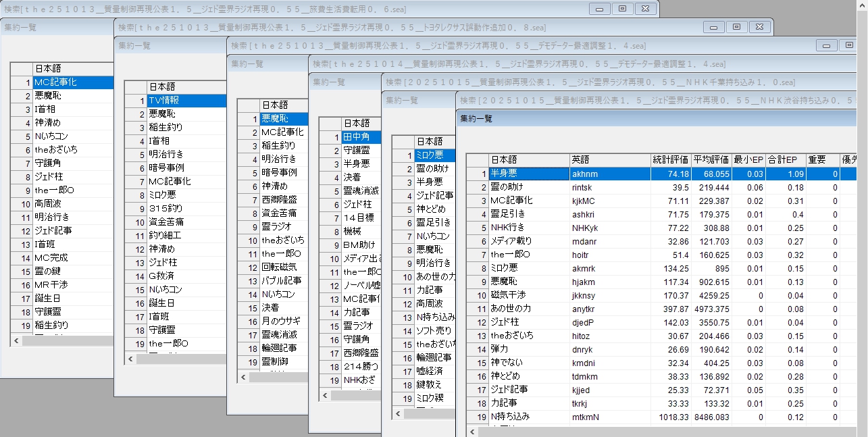Screen dimensions: 868x437
Task: Click the mtkmN cell in row 19
Action: (x=609, y=417)
